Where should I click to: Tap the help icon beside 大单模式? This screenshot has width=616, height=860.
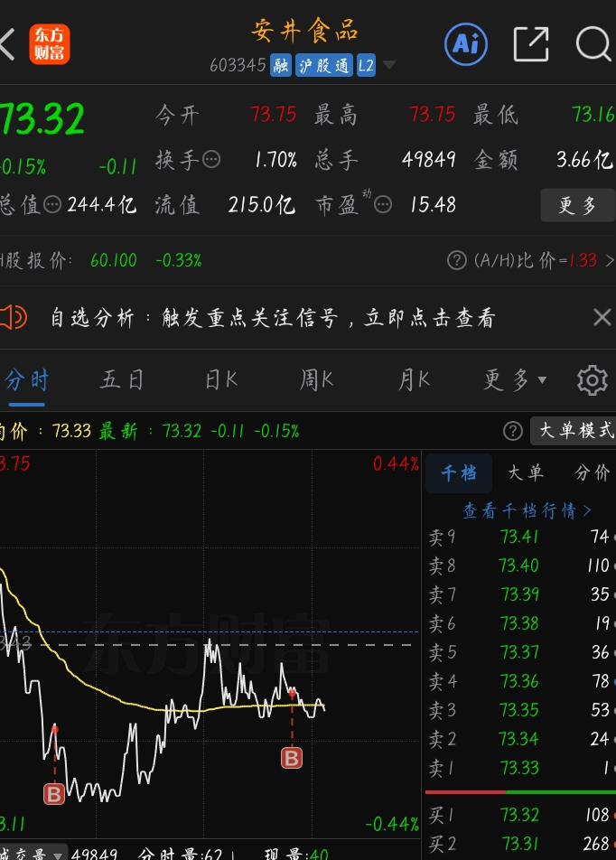(513, 431)
